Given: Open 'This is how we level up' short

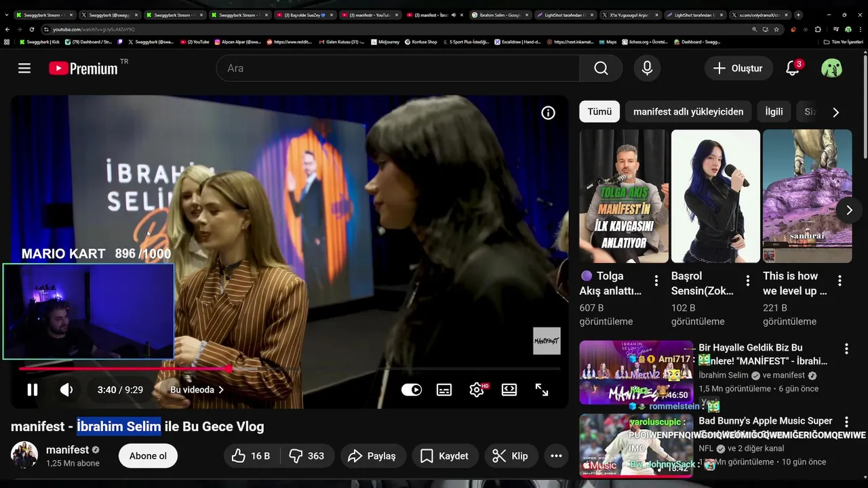Looking at the screenshot, I should (807, 197).
